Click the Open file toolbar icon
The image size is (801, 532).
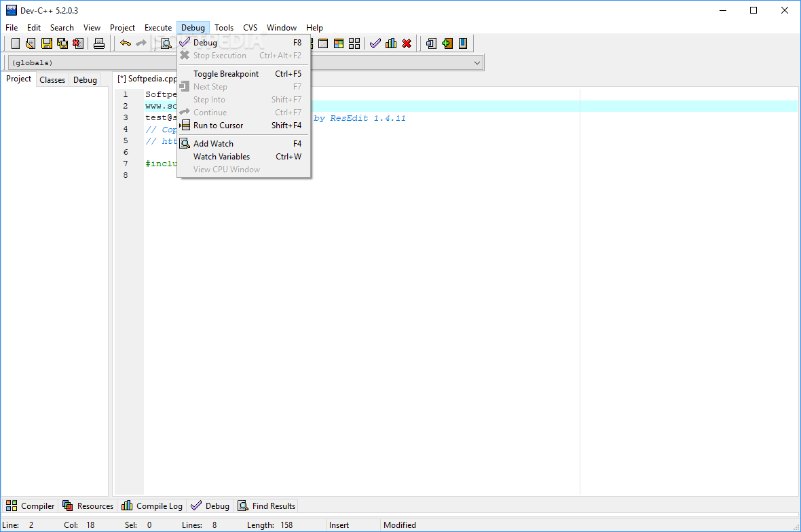pos(31,43)
